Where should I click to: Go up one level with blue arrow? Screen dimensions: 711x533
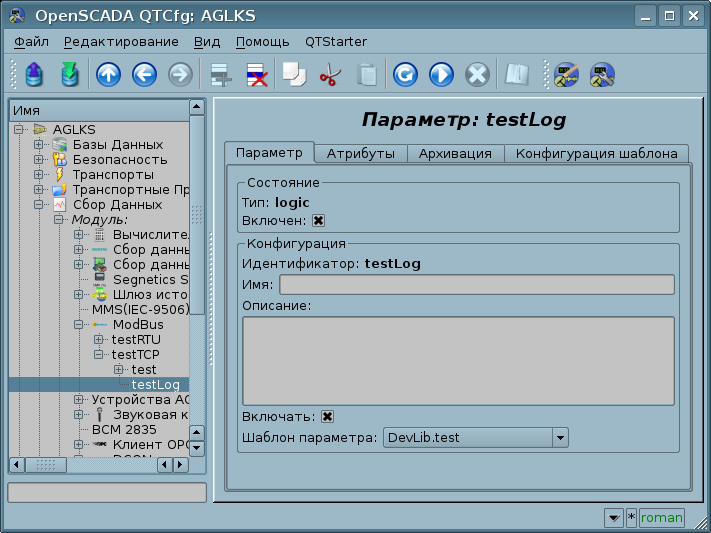click(108, 74)
